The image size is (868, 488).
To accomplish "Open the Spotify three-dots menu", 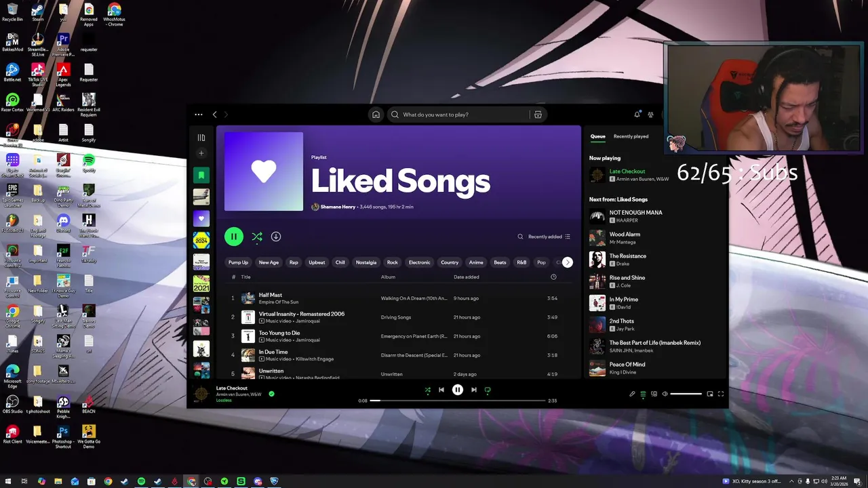I will pos(198,115).
